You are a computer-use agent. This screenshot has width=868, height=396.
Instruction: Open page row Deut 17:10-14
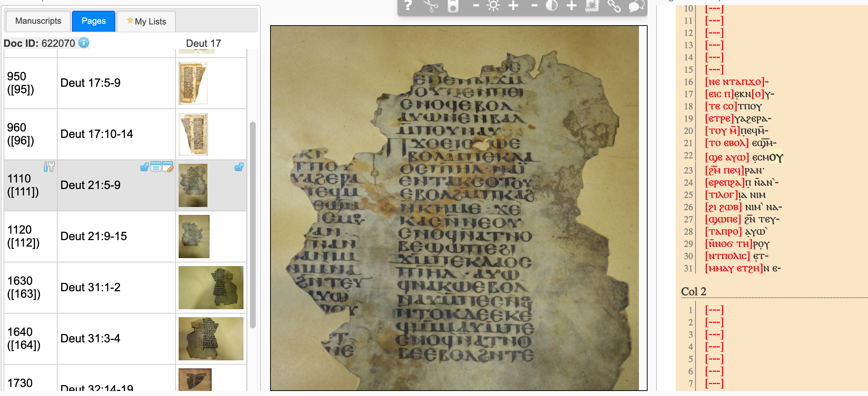point(97,134)
